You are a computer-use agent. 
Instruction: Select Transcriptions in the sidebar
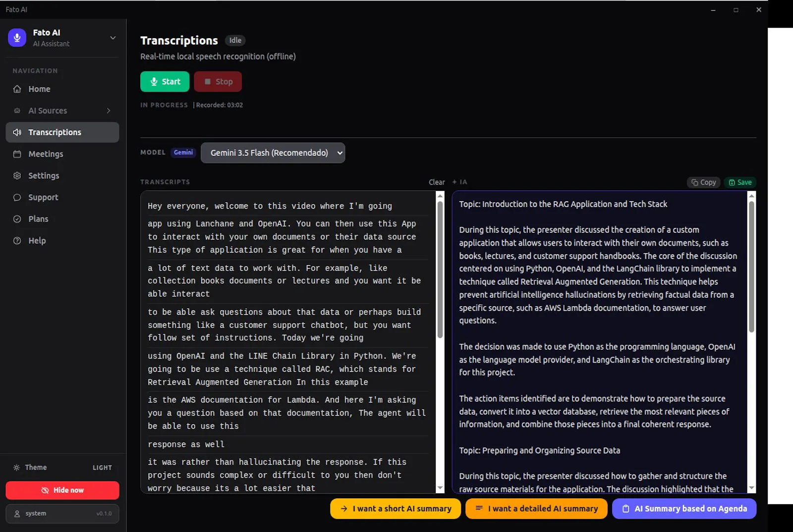point(62,132)
